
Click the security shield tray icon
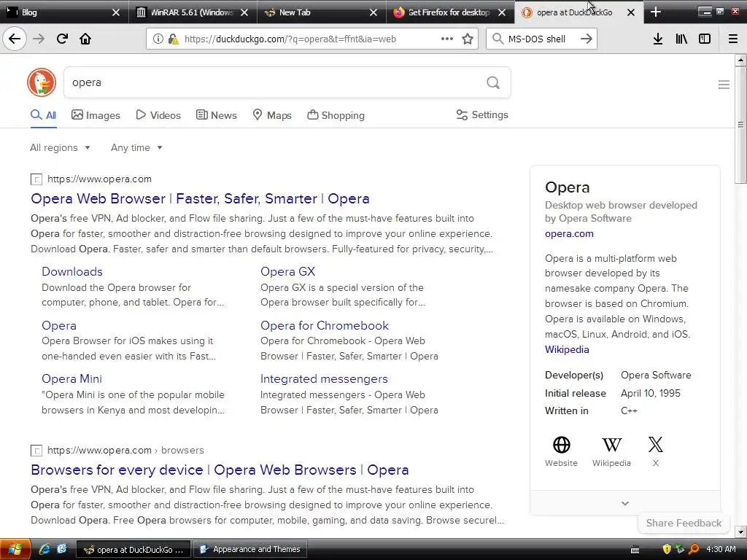coord(667,549)
